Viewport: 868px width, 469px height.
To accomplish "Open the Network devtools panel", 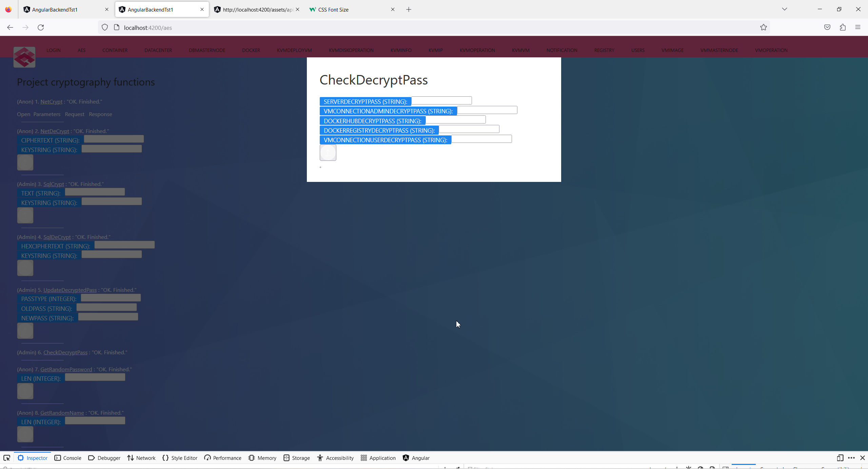I will 141,458.
